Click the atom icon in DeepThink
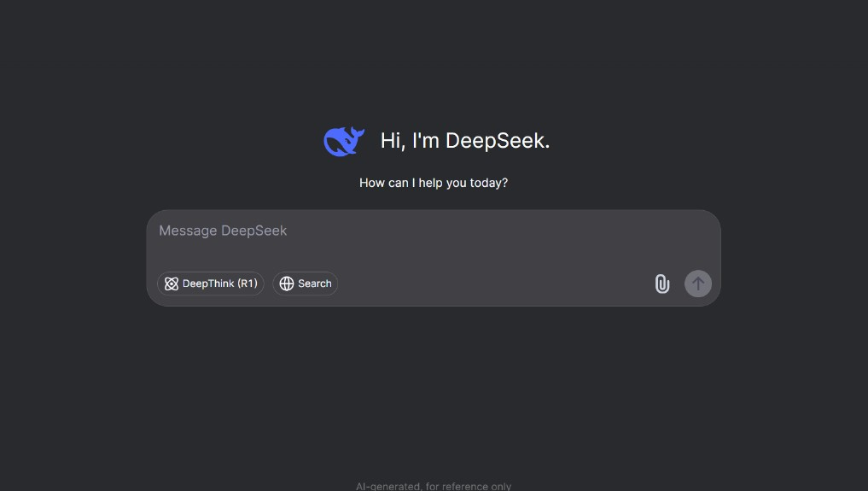The height and width of the screenshot is (491, 868). click(172, 283)
